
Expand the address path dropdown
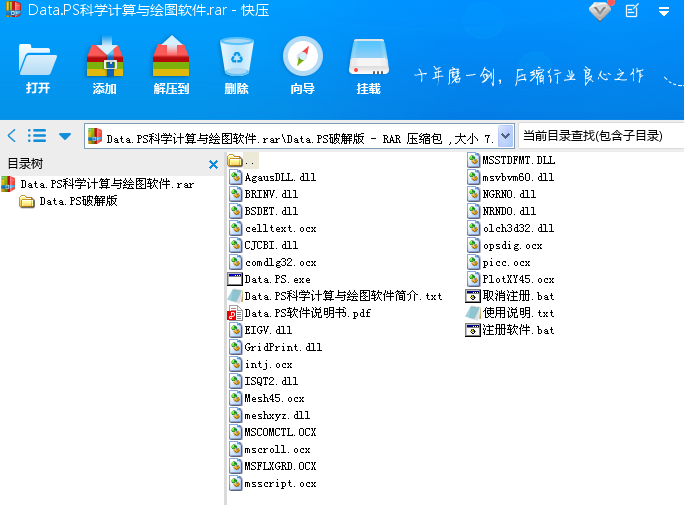tap(505, 136)
